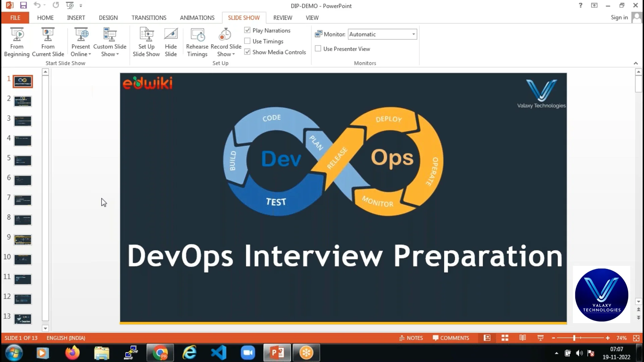
Task: Customize Quick Access Toolbar dropdown
Action: click(x=81, y=6)
